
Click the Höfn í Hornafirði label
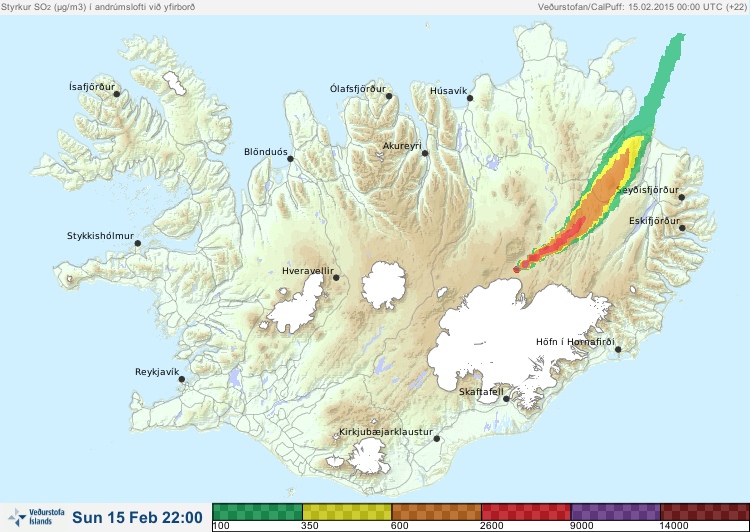pos(575,342)
